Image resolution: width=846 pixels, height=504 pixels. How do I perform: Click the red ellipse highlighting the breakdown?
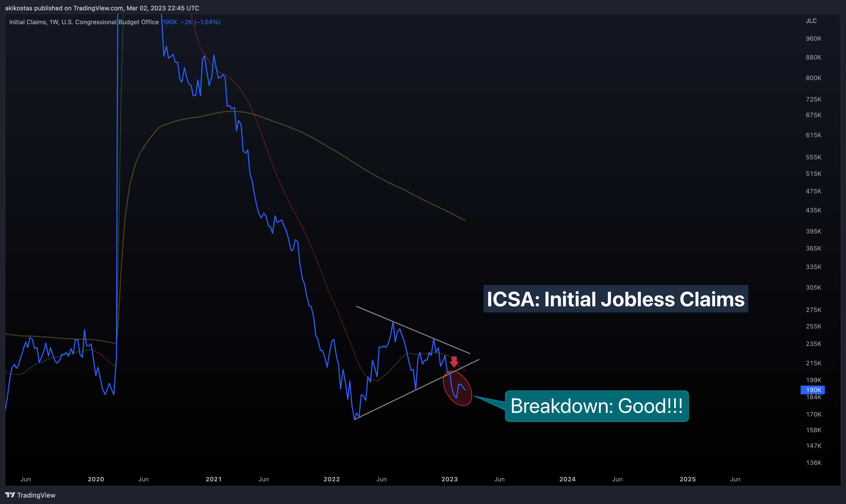(x=458, y=388)
